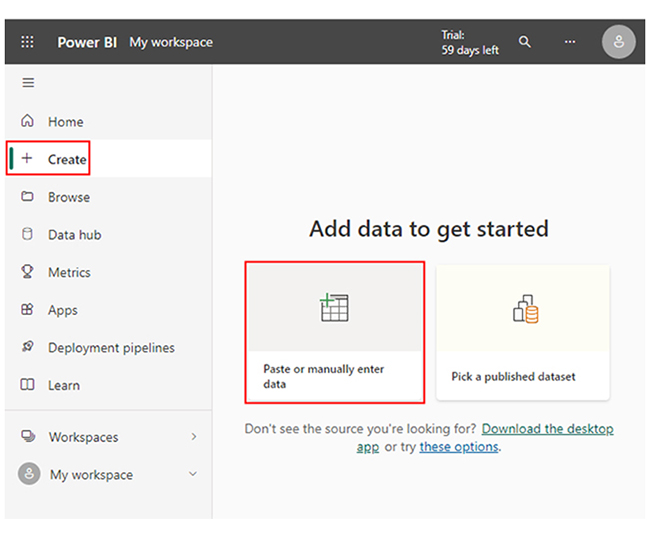This screenshot has height=536, width=650.
Task: Open the more options ellipsis
Action: 570,41
